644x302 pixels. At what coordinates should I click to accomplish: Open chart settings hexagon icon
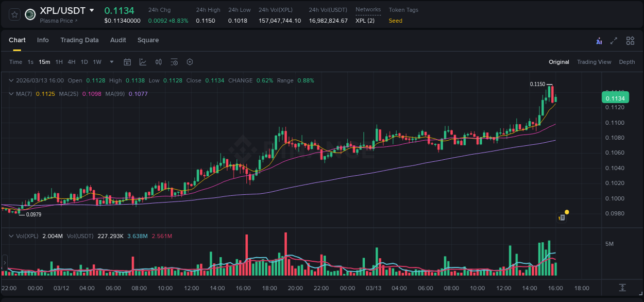190,62
